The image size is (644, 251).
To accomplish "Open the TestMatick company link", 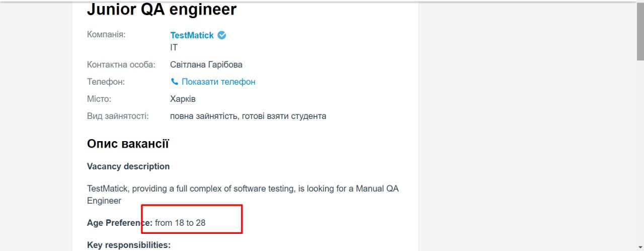I will (x=192, y=35).
